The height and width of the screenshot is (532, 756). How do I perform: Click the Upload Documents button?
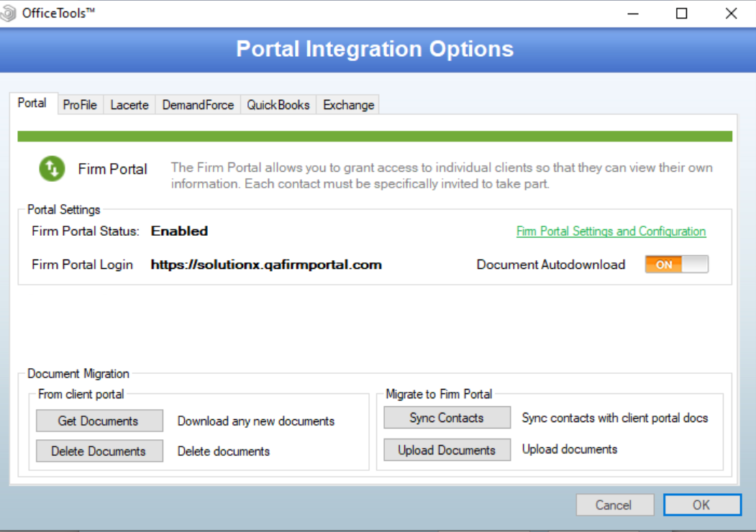447,449
